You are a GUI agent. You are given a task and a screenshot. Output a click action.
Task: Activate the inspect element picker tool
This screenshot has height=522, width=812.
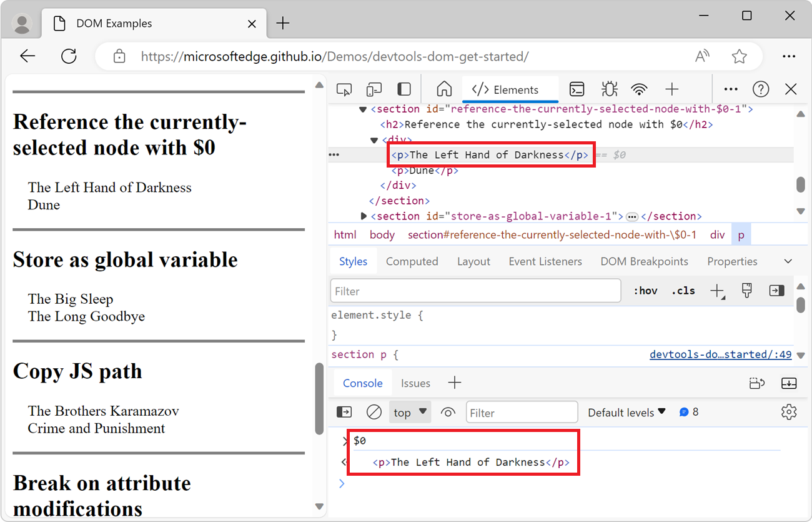[344, 89]
